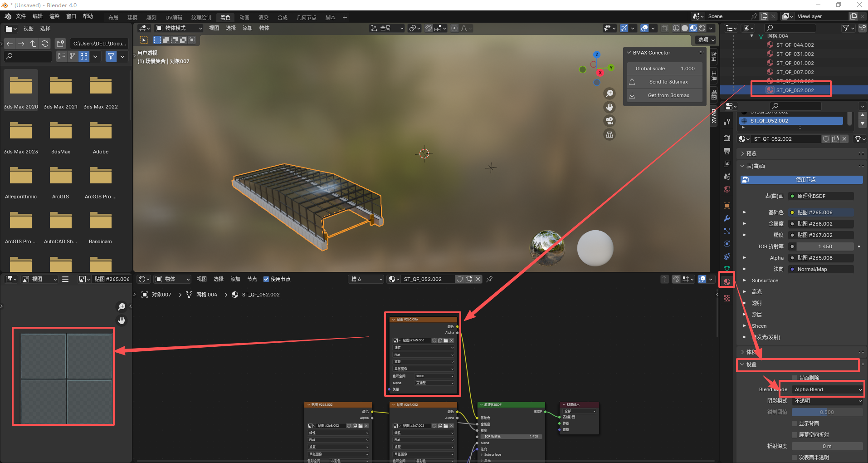Open the 文件 menu
Image resolution: width=868 pixels, height=463 pixels.
click(x=21, y=16)
